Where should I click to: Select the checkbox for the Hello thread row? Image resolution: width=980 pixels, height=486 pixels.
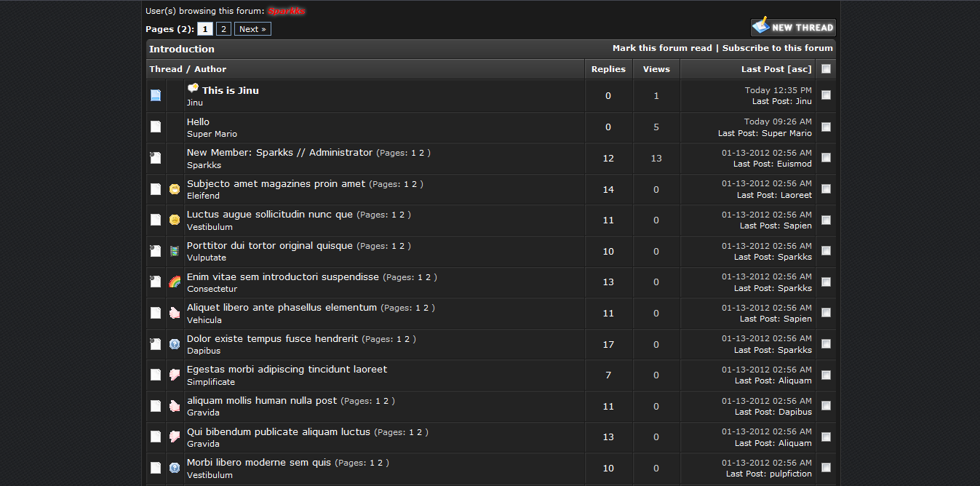click(826, 127)
